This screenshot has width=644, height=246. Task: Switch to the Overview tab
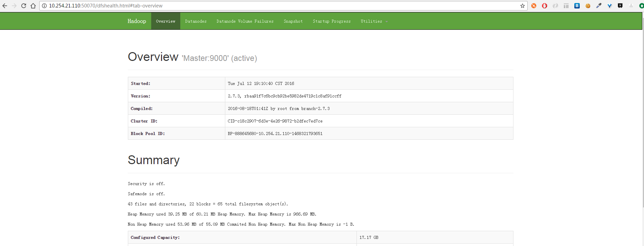click(x=166, y=21)
